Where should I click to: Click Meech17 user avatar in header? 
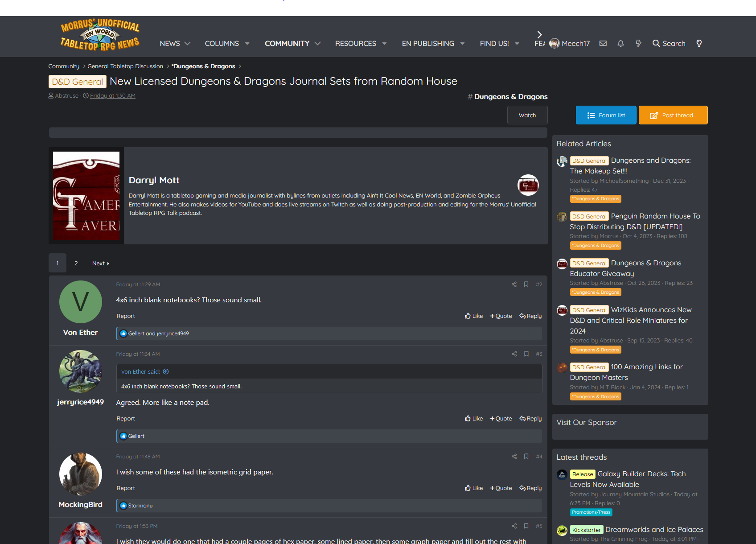tap(554, 43)
